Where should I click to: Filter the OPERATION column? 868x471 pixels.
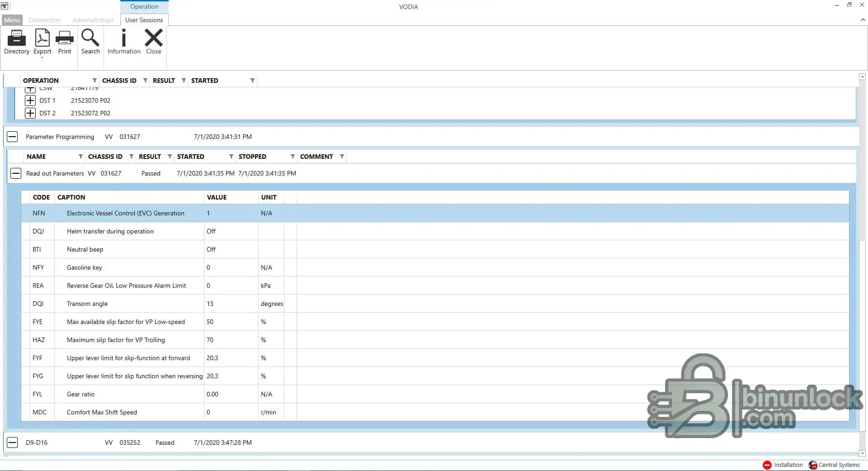[x=94, y=81]
